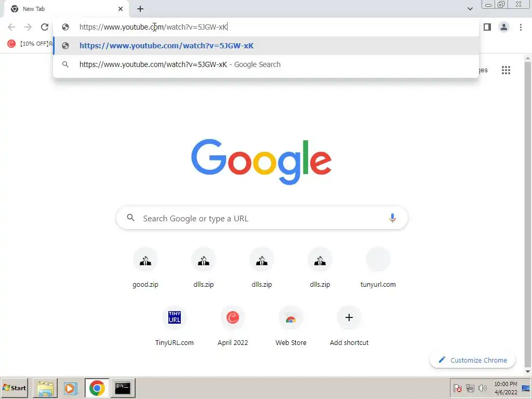Select the New Tab tab
This screenshot has width=532, height=399.
point(66,9)
